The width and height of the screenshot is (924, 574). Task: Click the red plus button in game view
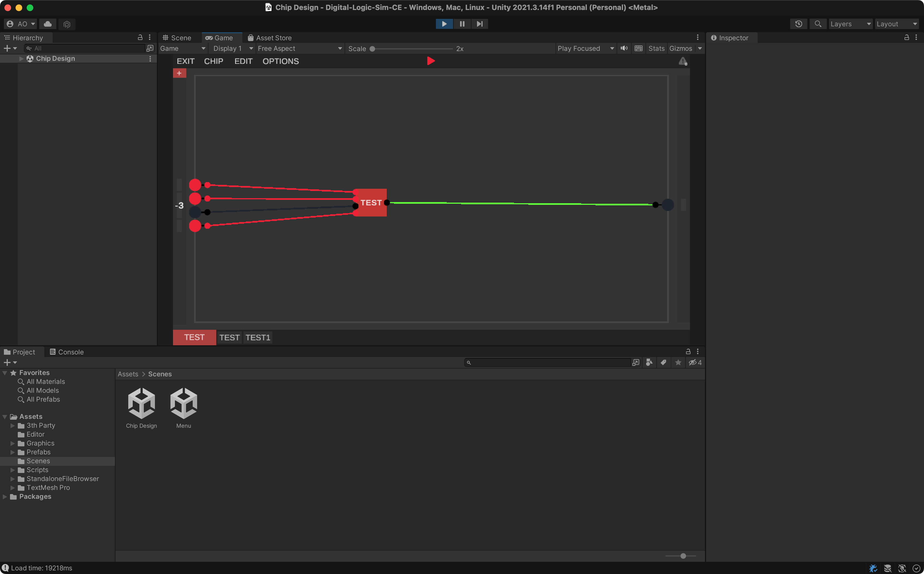click(x=179, y=73)
